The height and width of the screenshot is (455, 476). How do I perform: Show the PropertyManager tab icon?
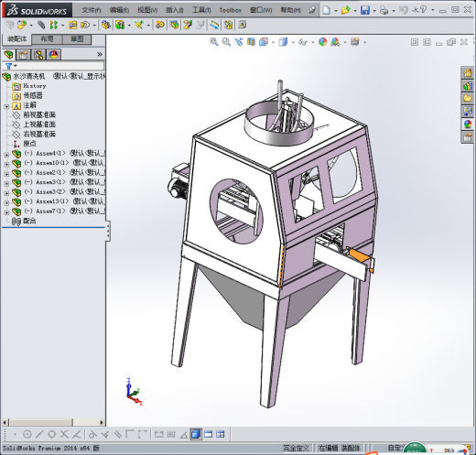point(24,55)
